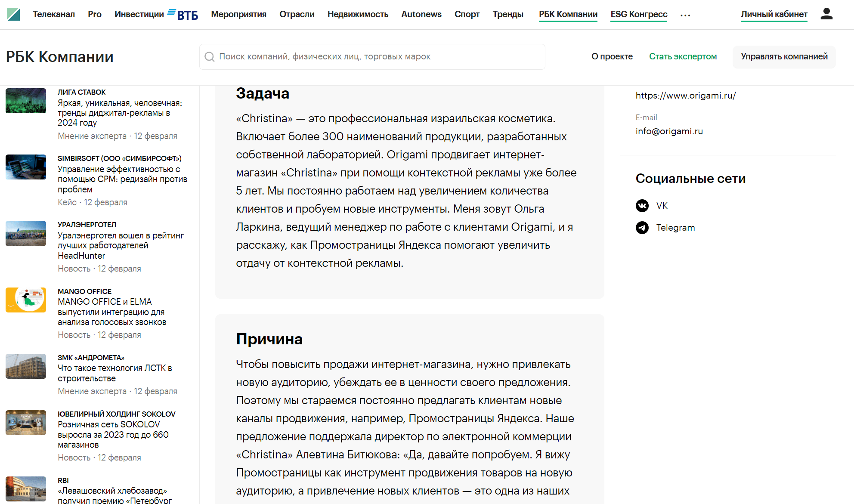Click the RBI company label
This screenshot has width=854, height=504.
pos(63,480)
